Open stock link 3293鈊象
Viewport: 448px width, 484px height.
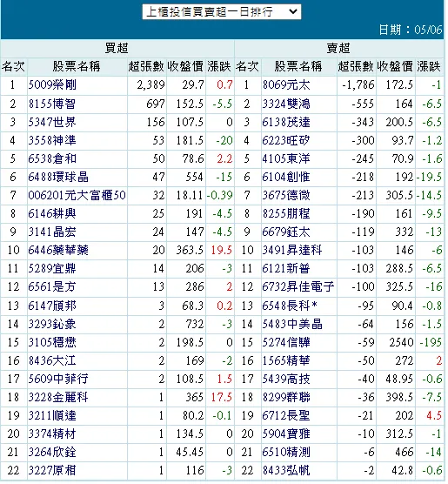(52, 324)
